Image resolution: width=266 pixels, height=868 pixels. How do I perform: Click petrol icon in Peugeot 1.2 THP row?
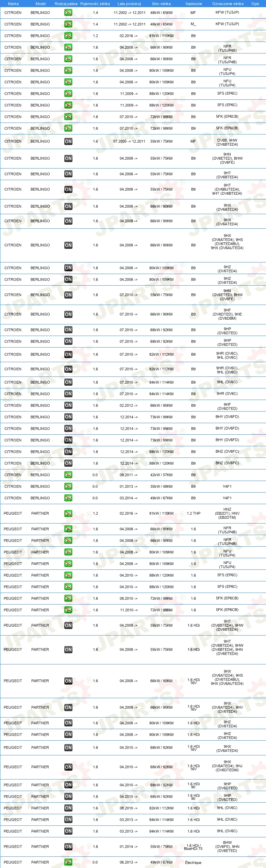coord(68,513)
